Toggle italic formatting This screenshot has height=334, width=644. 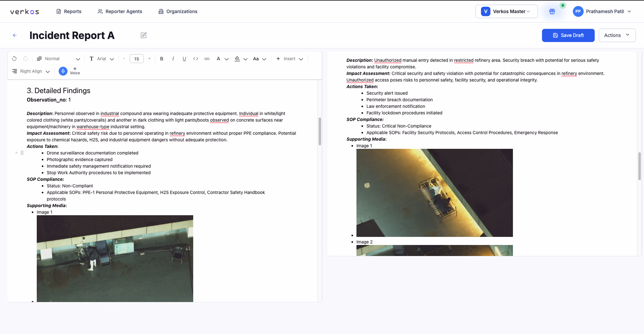pyautogui.click(x=173, y=59)
